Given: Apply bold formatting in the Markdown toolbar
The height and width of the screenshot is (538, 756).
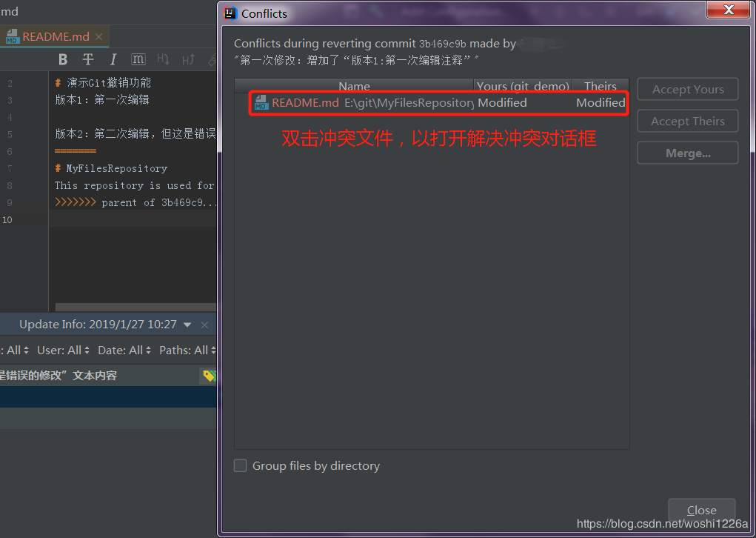Looking at the screenshot, I should pos(62,59).
